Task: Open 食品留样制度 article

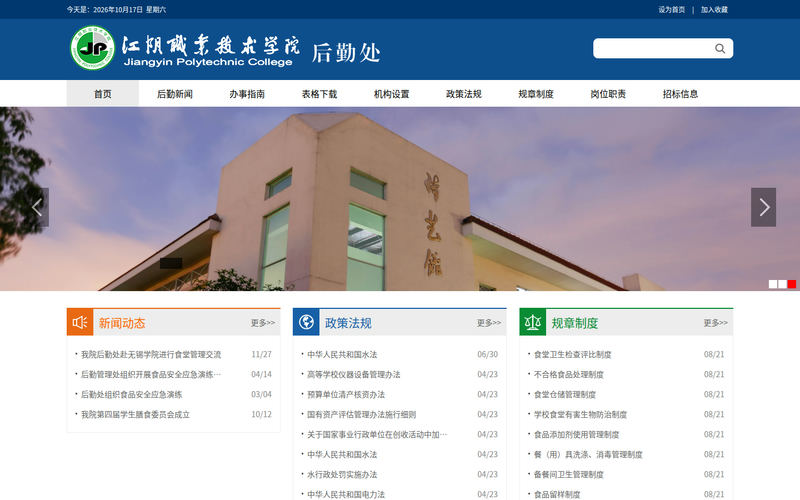Action: tap(557, 494)
